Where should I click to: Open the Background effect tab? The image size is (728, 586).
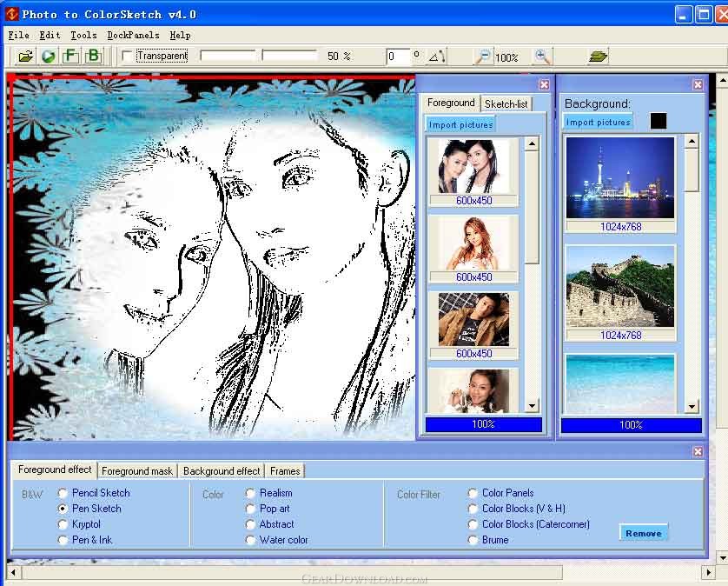click(x=222, y=471)
